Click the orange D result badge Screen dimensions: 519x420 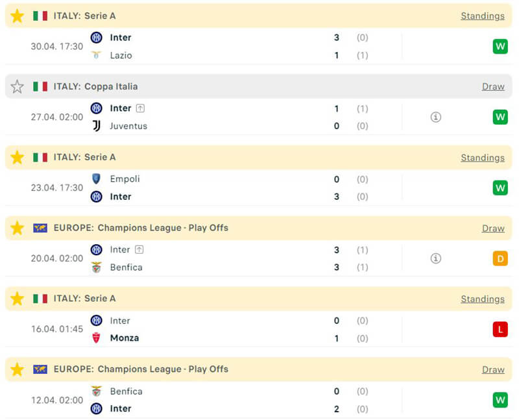pyautogui.click(x=500, y=258)
